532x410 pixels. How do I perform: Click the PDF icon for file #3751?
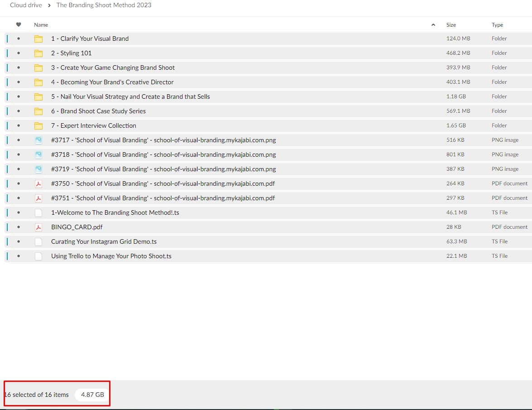click(38, 198)
